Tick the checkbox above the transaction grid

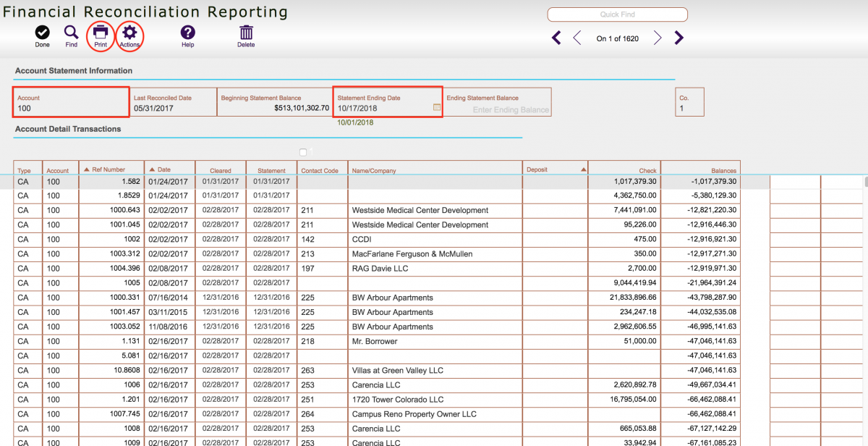pyautogui.click(x=302, y=152)
